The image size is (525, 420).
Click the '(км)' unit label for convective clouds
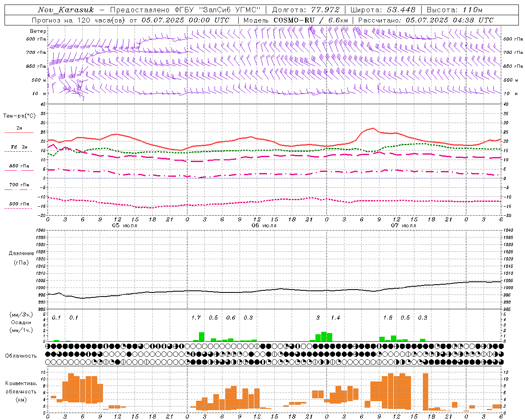pyautogui.click(x=21, y=399)
